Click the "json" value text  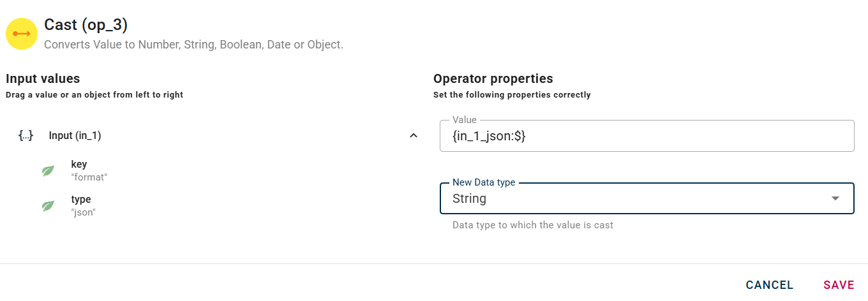pos(83,212)
